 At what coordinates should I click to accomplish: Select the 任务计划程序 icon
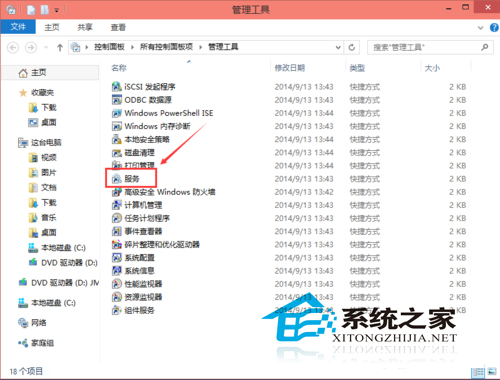(116, 218)
